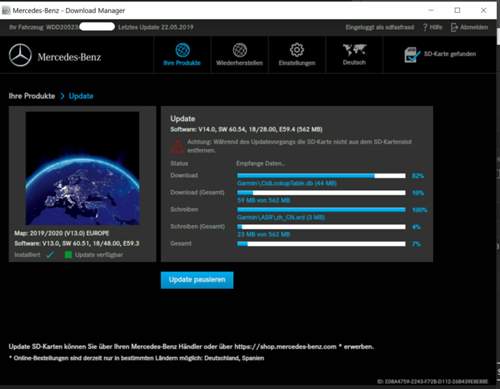Viewport: 500px width, 389px height.
Task: Maximize the Download Manager window
Action: click(458, 10)
